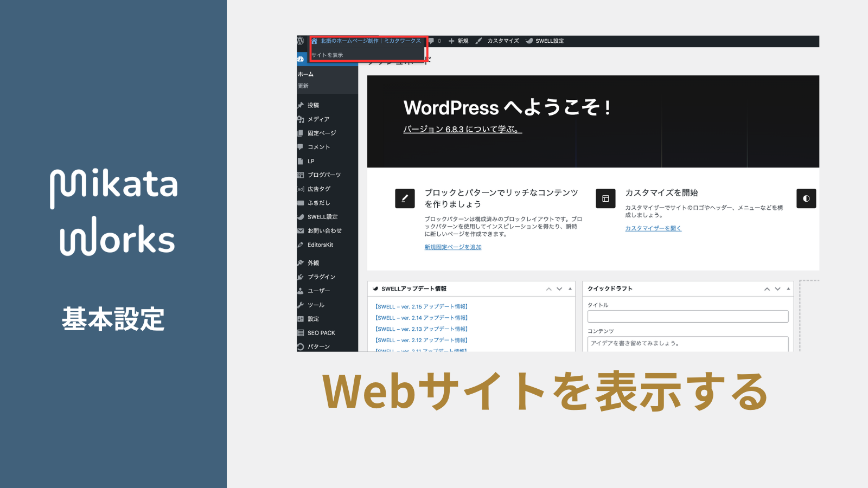Viewport: 868px width, 488px height.
Task: Click the WordPress logo icon in admin bar
Action: pyautogui.click(x=301, y=41)
